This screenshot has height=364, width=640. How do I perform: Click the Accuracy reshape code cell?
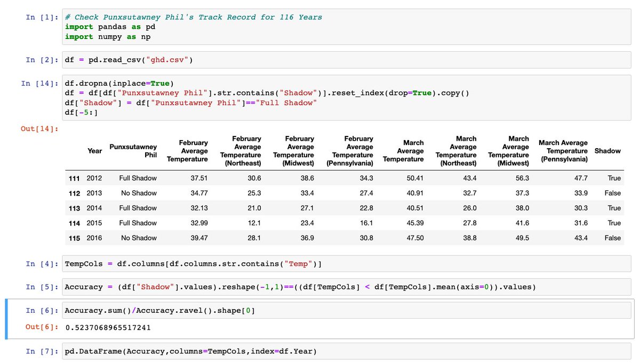(x=348, y=287)
